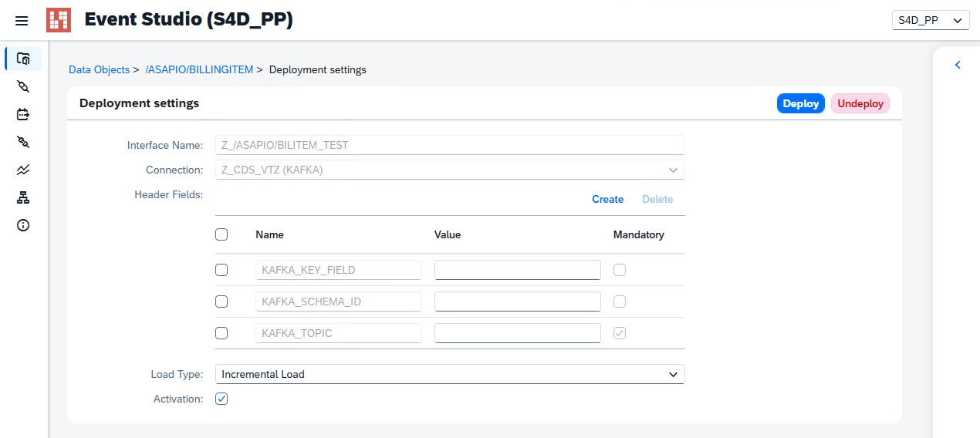This screenshot has height=438, width=980.
Task: Click the KAFKA_SCHEMA_ID name field
Action: pyautogui.click(x=339, y=302)
